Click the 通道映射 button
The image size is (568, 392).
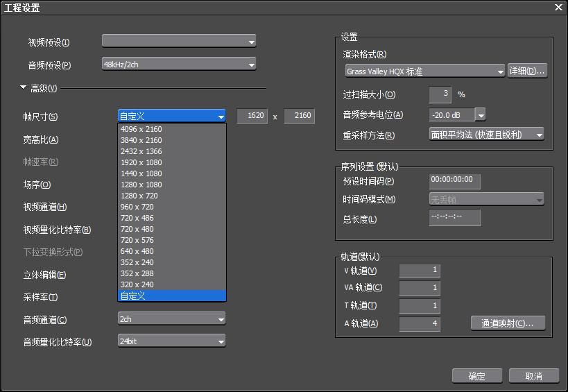click(x=508, y=323)
